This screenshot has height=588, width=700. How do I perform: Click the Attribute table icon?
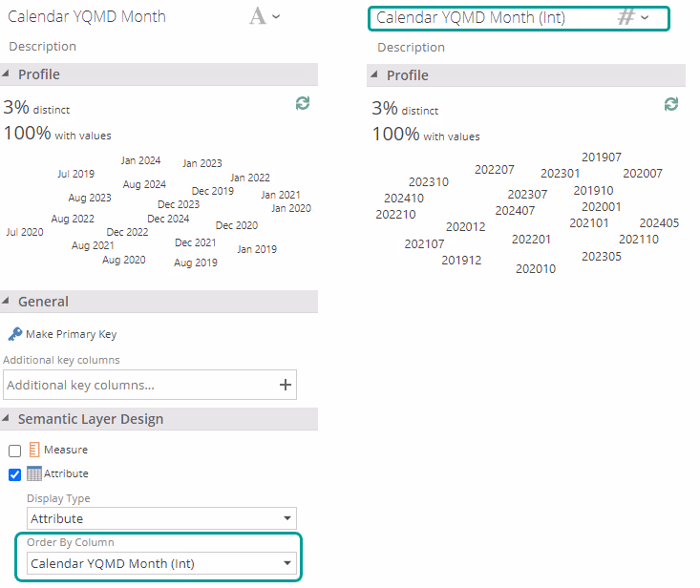pos(33,473)
